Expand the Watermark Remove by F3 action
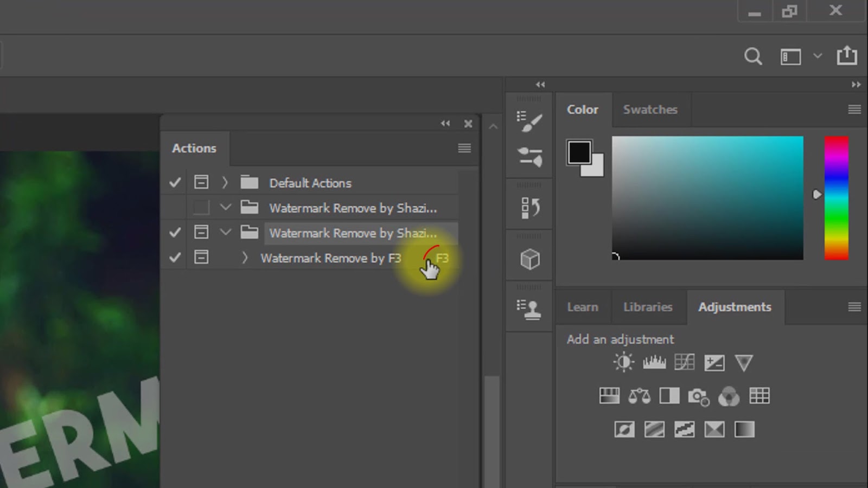 coord(245,258)
